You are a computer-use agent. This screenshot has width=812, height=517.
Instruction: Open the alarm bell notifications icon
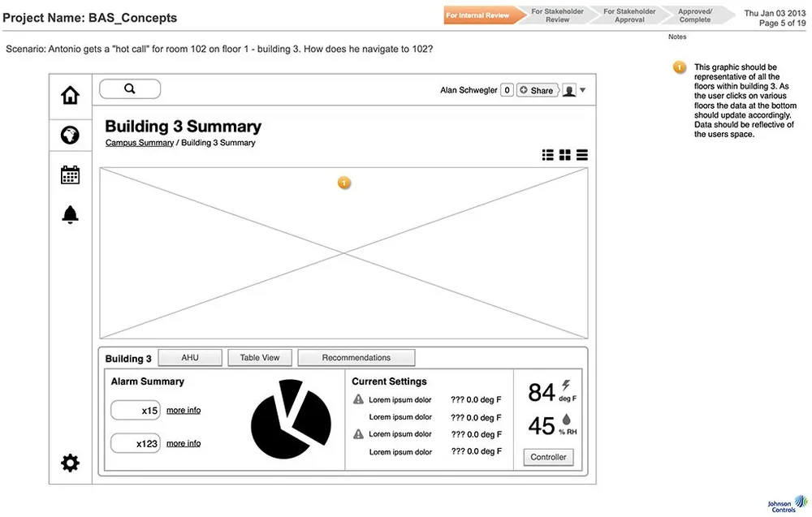pos(70,214)
